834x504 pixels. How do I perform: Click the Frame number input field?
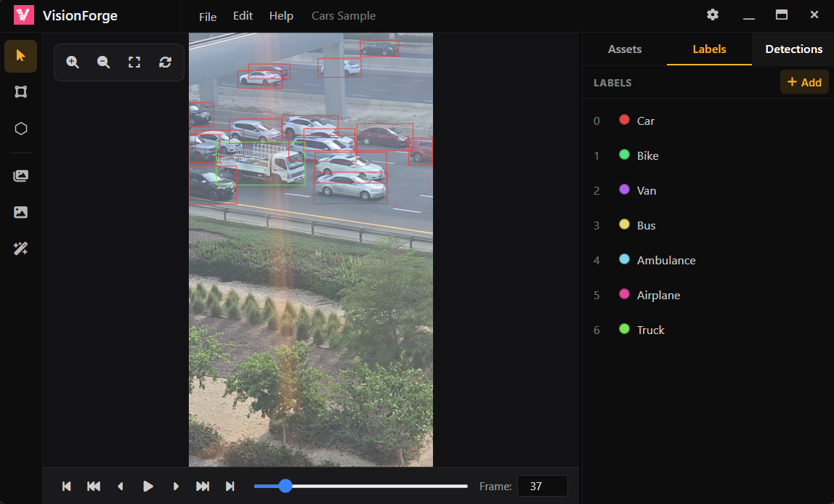pos(543,486)
